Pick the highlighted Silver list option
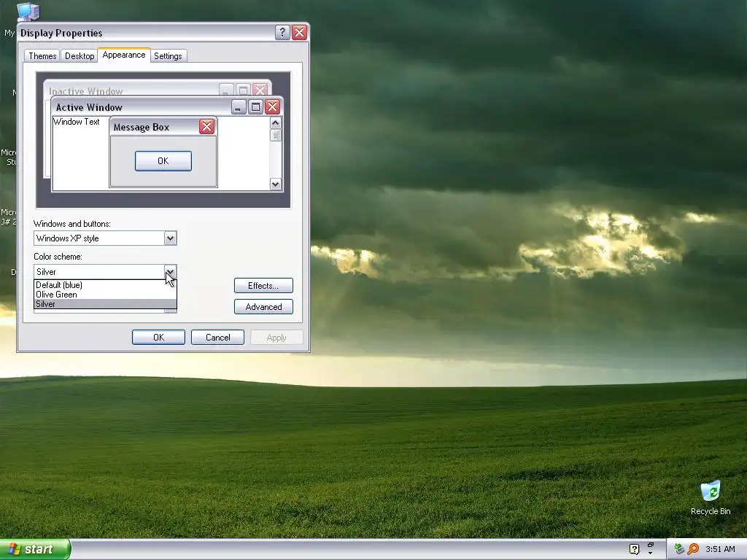 (105, 304)
